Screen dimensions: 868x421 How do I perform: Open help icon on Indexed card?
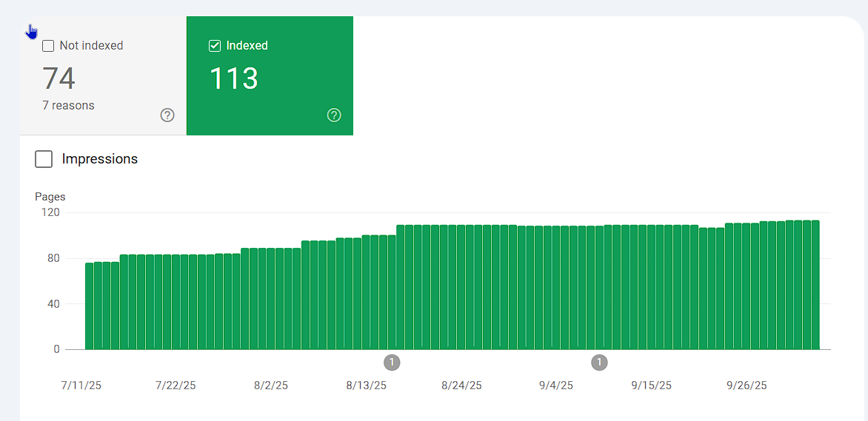click(334, 115)
